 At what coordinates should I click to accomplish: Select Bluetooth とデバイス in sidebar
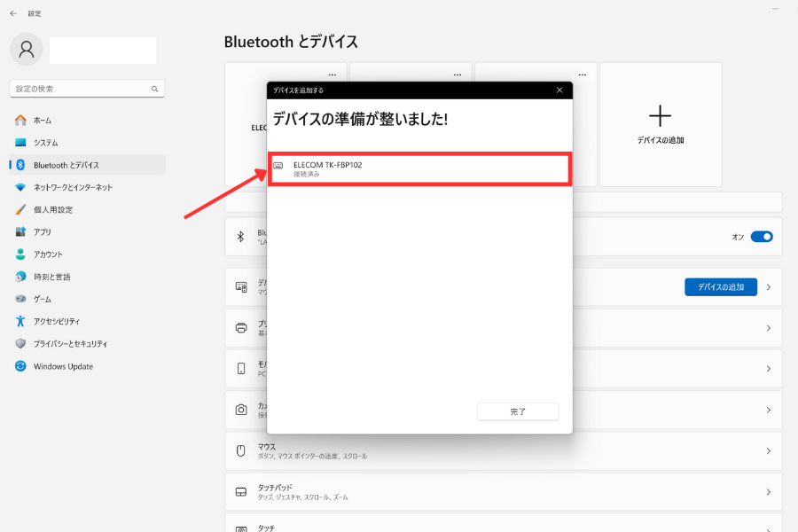(87, 165)
